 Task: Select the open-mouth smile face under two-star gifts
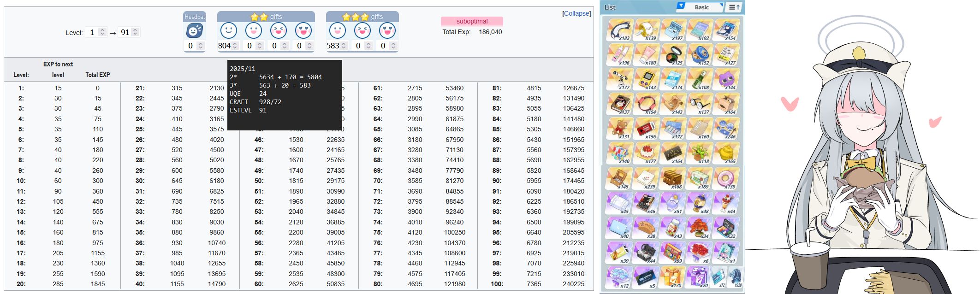pyautogui.click(x=253, y=30)
